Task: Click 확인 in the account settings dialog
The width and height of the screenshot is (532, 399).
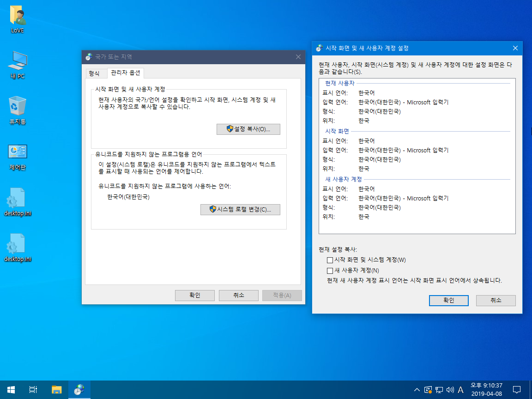Action: (448, 301)
